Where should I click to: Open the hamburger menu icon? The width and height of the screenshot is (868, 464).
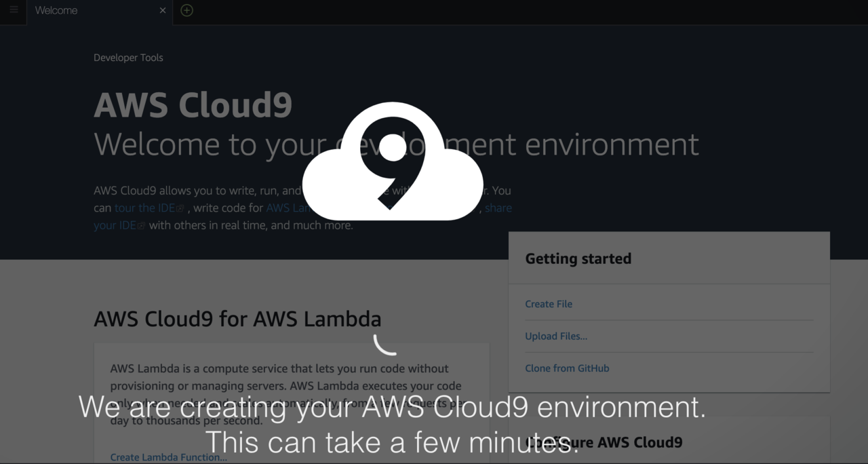click(x=14, y=10)
